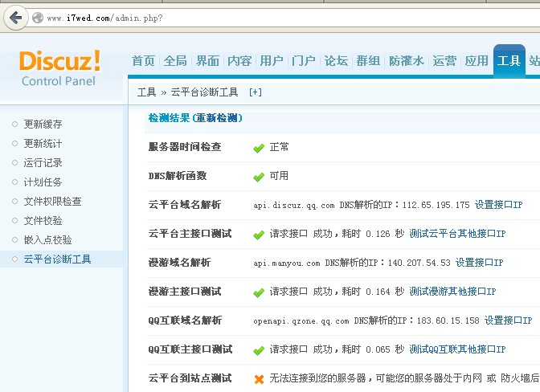Click the IP text 140.207.54.53

coord(419,263)
